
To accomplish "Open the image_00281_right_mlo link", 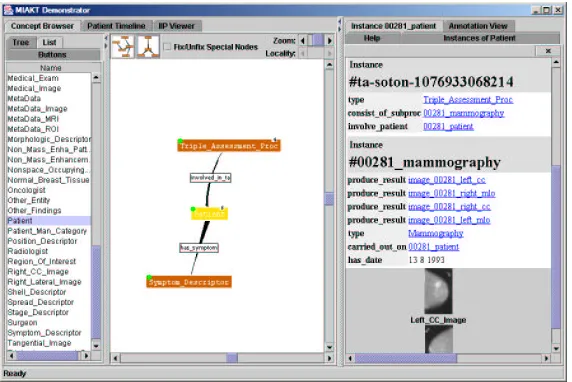I will [452, 193].
